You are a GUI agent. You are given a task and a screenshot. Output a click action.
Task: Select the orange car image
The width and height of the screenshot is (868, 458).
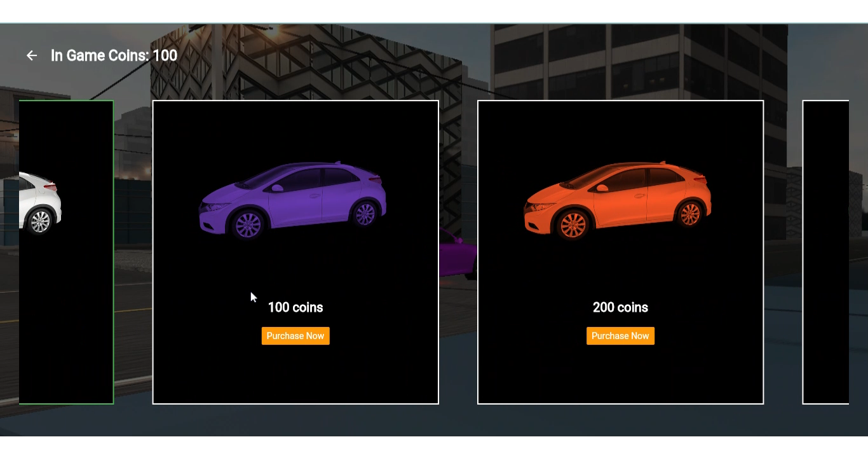[x=617, y=200]
